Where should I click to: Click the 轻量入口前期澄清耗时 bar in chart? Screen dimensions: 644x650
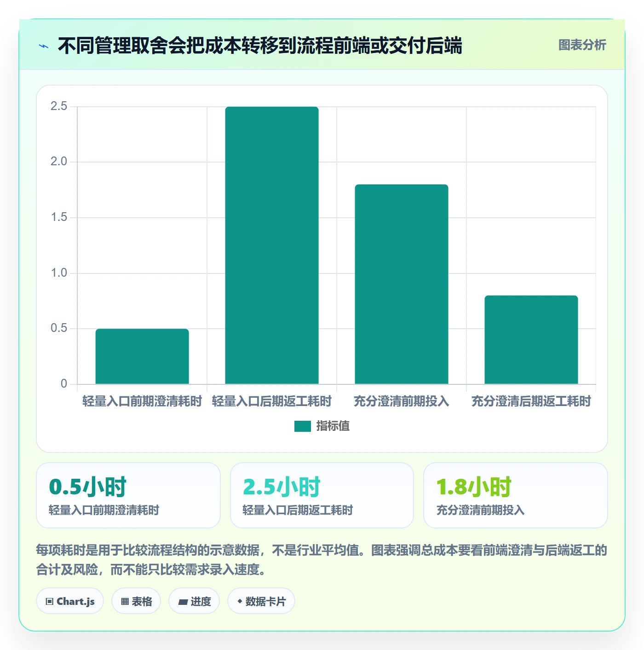(x=142, y=356)
